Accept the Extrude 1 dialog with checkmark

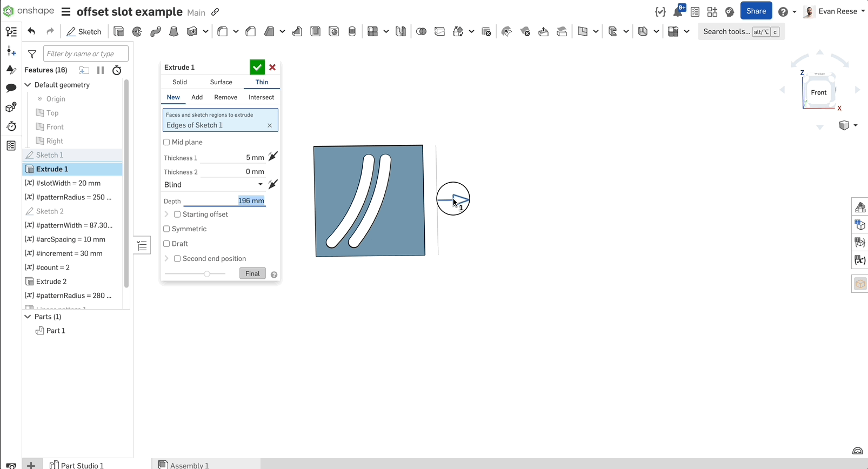click(257, 68)
